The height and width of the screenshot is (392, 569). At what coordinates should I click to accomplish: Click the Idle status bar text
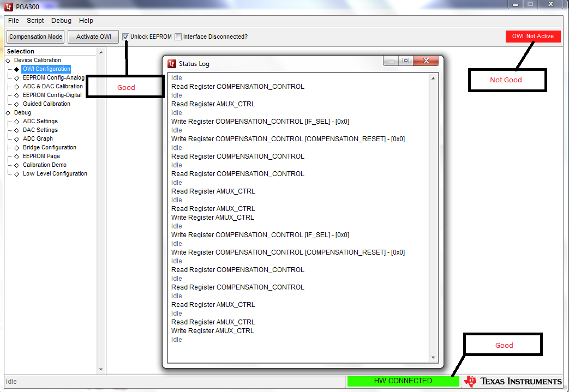(11, 382)
